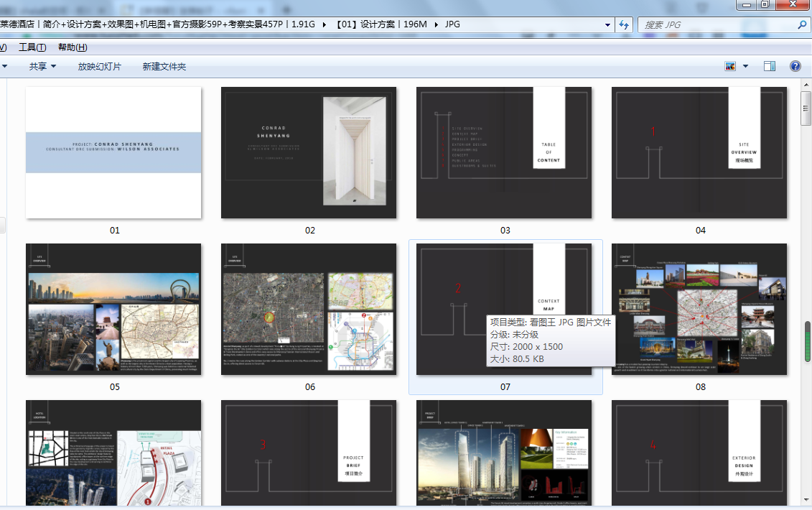Select thumbnail 02 with door image
Viewport: 812px width, 510px height.
click(x=309, y=152)
